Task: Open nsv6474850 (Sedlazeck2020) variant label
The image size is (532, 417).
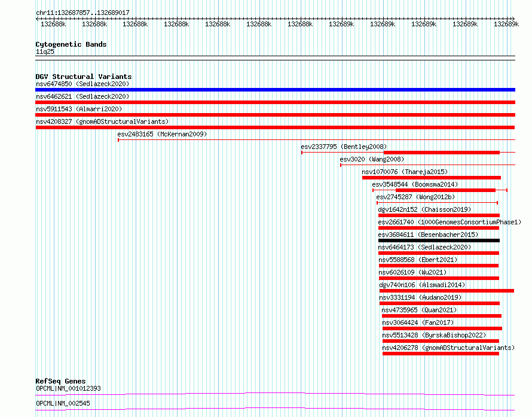Action: tap(82, 84)
